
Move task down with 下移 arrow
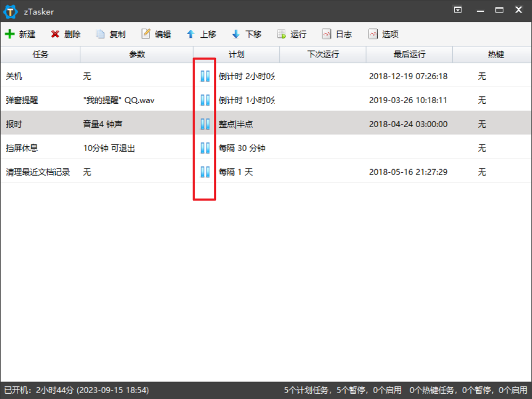236,34
